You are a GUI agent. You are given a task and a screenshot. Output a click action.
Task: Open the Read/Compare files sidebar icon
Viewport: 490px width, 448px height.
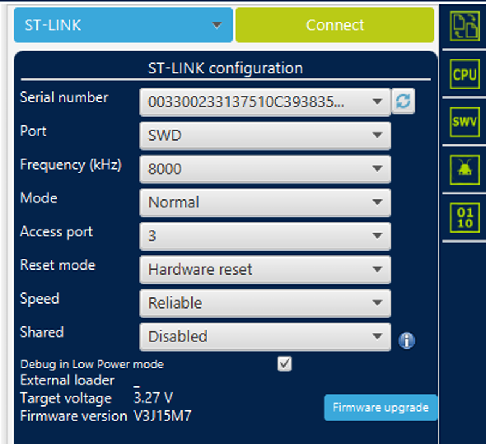465,26
